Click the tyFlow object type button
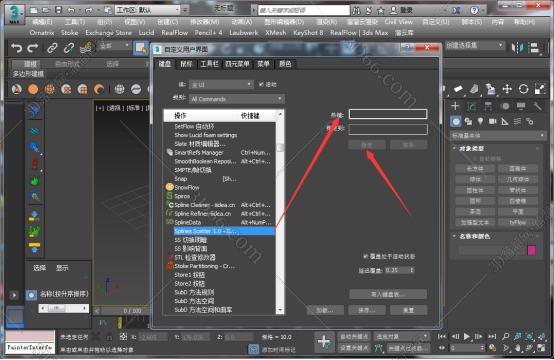 coord(518,222)
